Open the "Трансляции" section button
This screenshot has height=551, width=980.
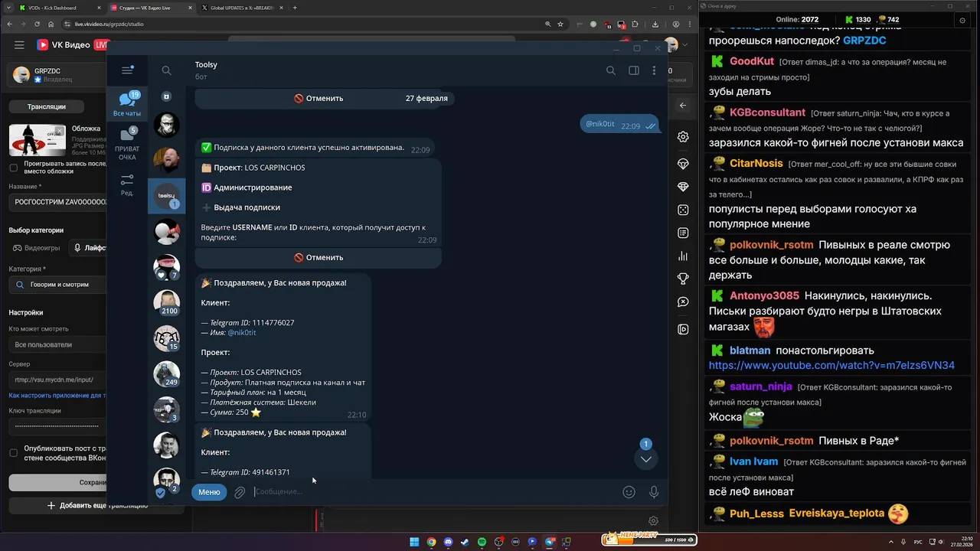coord(47,106)
